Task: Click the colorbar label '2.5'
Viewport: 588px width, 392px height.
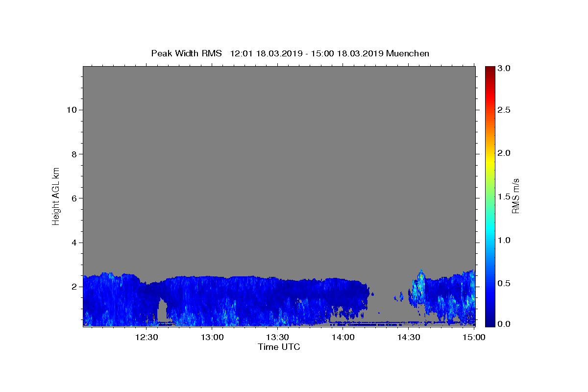Action: point(504,110)
